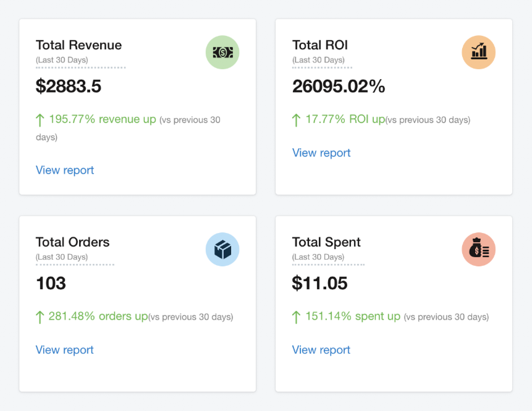The width and height of the screenshot is (532, 411).
Task: Click the green up arrow beside ROI up
Action: point(296,120)
